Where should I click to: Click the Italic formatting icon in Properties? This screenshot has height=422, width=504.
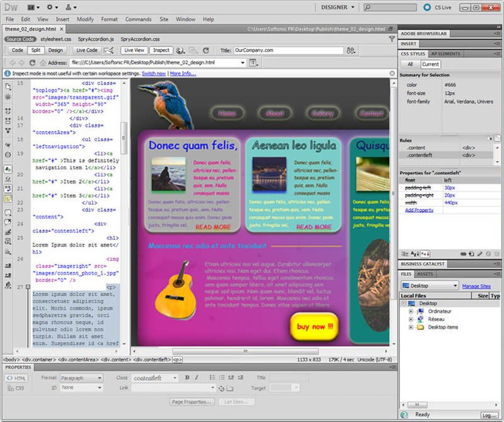[x=197, y=378]
